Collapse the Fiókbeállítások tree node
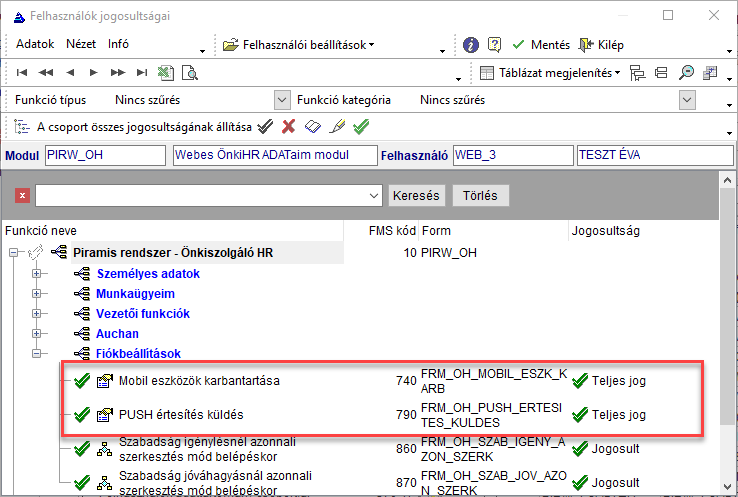 tap(38, 353)
